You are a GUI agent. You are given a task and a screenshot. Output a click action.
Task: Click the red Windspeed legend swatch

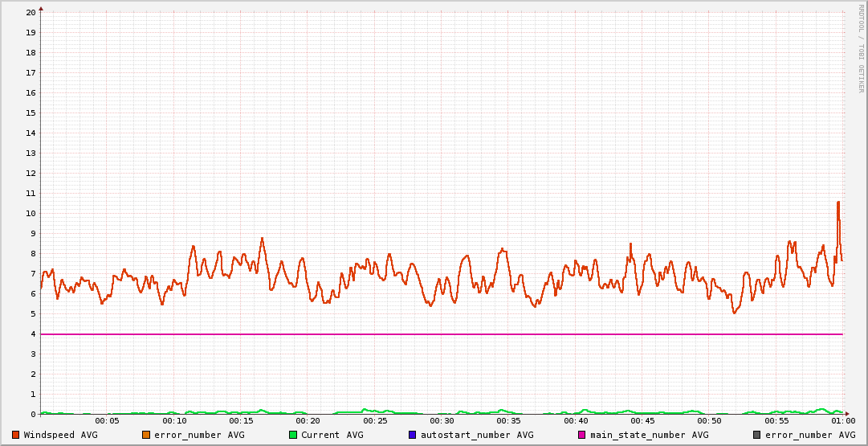tap(16, 435)
